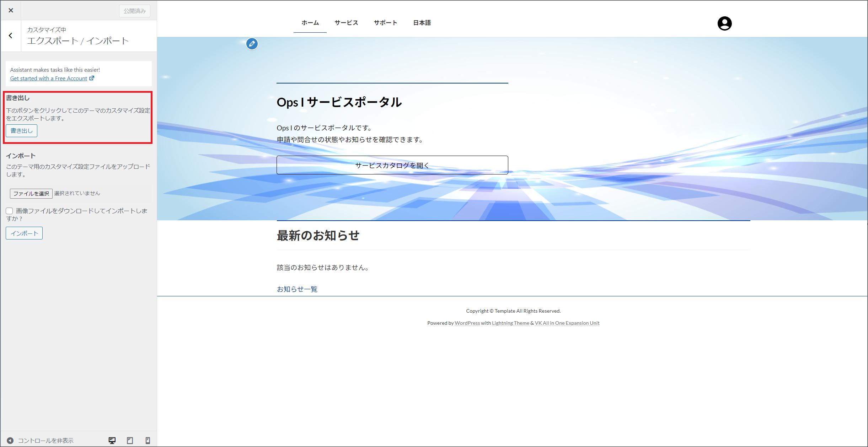Viewport: 868px width, 447px height.
Task: Switch to desktop preview device icon
Action: [x=112, y=441]
